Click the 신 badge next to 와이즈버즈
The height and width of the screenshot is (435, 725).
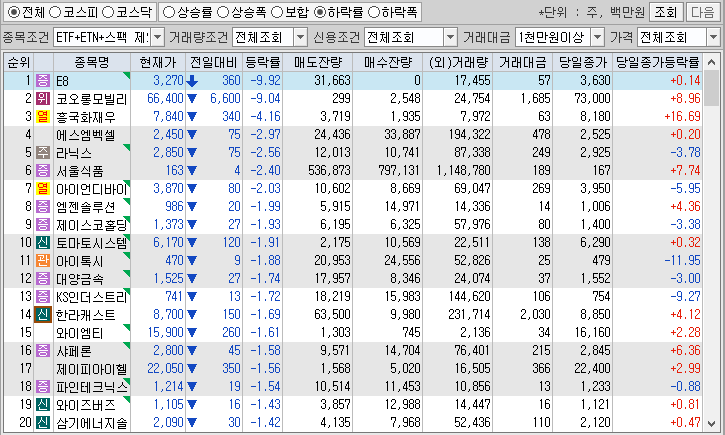(43, 405)
